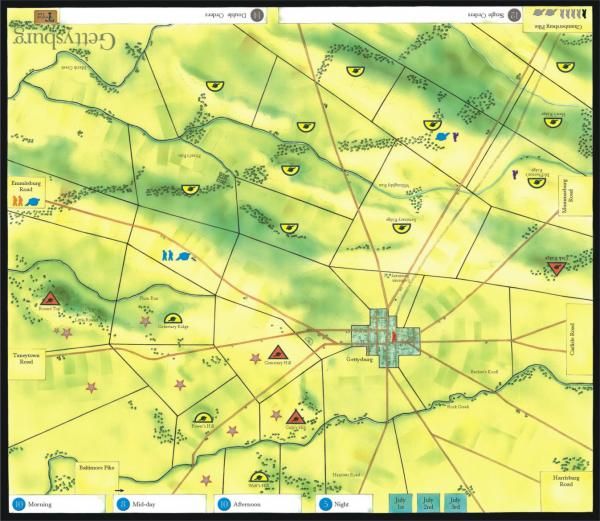Select the red triangle marker on Culp's Hill
This screenshot has width=600, height=521.
click(x=294, y=417)
